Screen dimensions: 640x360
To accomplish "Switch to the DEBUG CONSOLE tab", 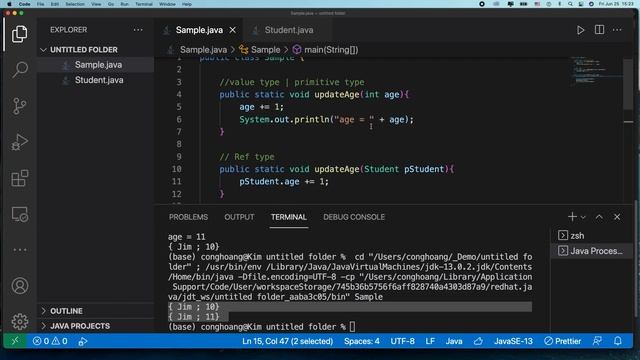I will tap(354, 217).
